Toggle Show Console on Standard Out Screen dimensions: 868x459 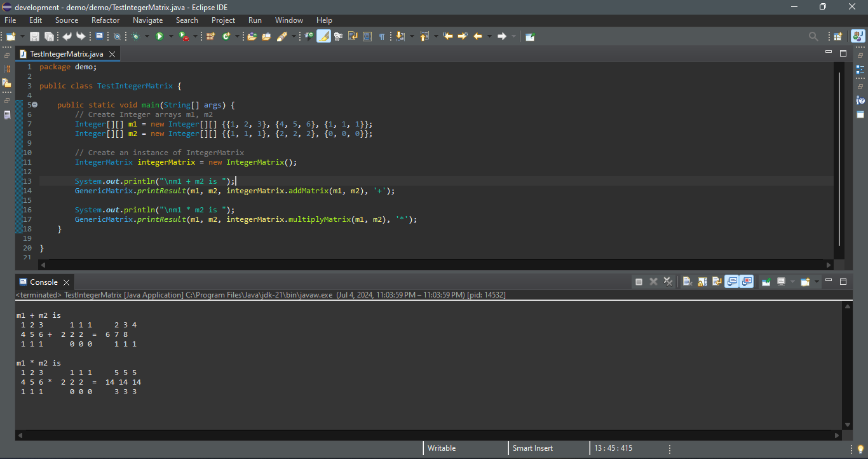point(731,282)
